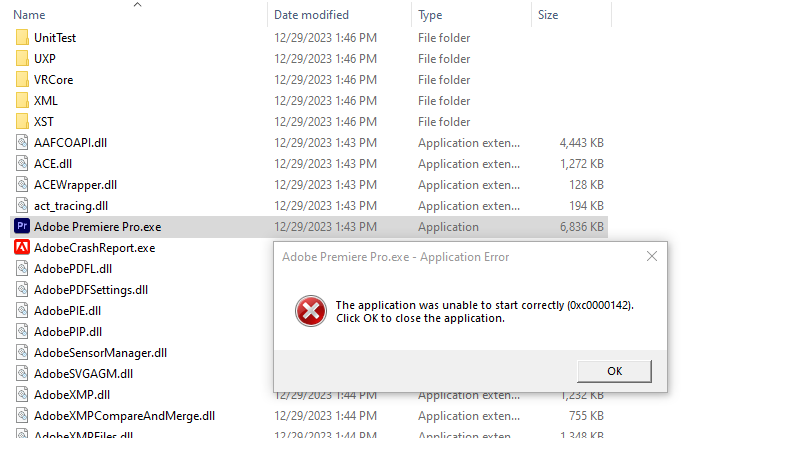Click the VRCore folder icon
This screenshot has width=808, height=450.
[x=22, y=80]
